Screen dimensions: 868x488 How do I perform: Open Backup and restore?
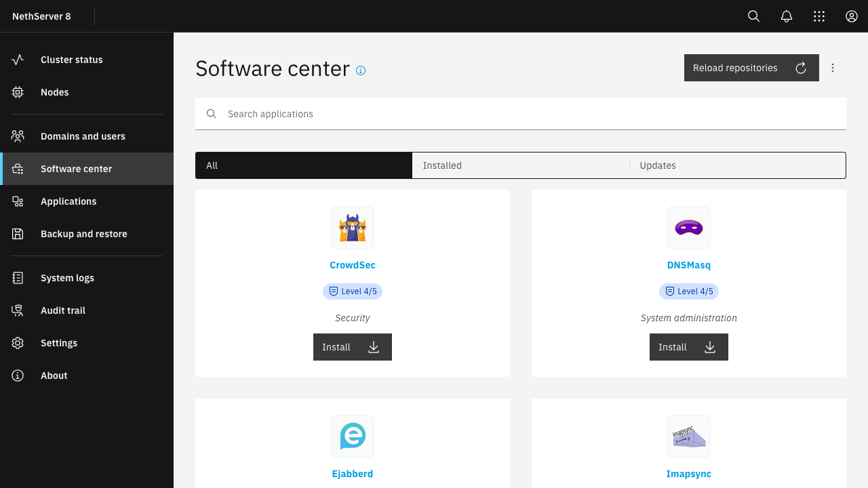tap(87, 234)
